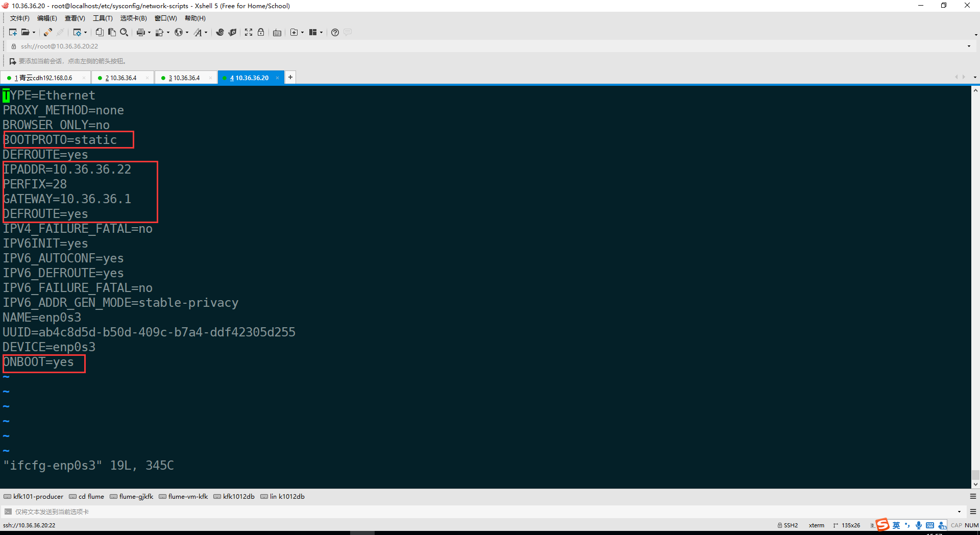
Task: Expand the layout arrangement dropdown arrow
Action: [x=321, y=32]
